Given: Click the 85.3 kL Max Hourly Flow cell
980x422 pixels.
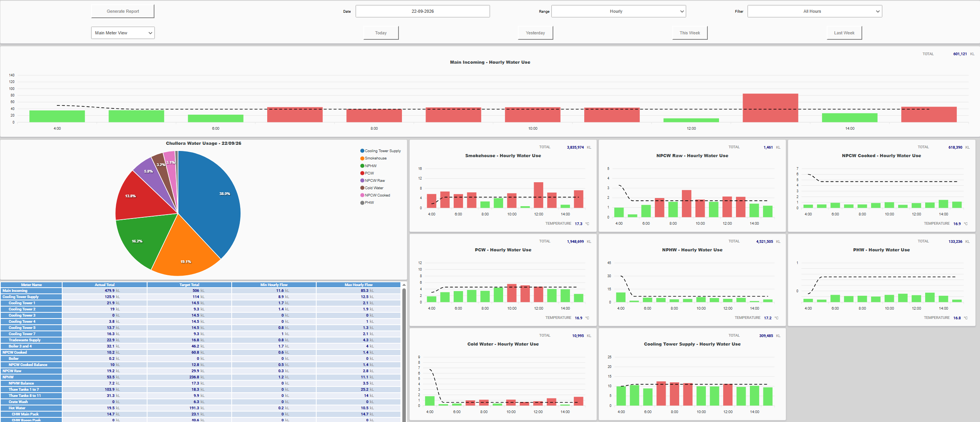Looking at the screenshot, I should (358, 291).
